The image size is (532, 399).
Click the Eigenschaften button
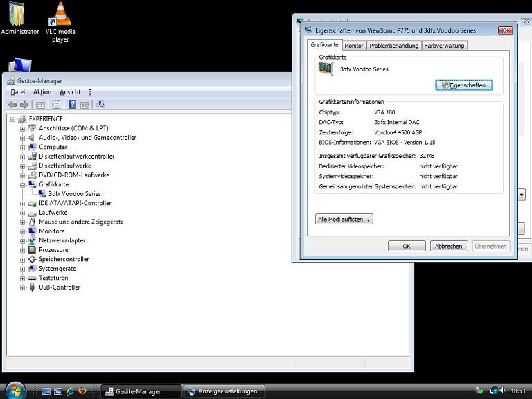464,85
